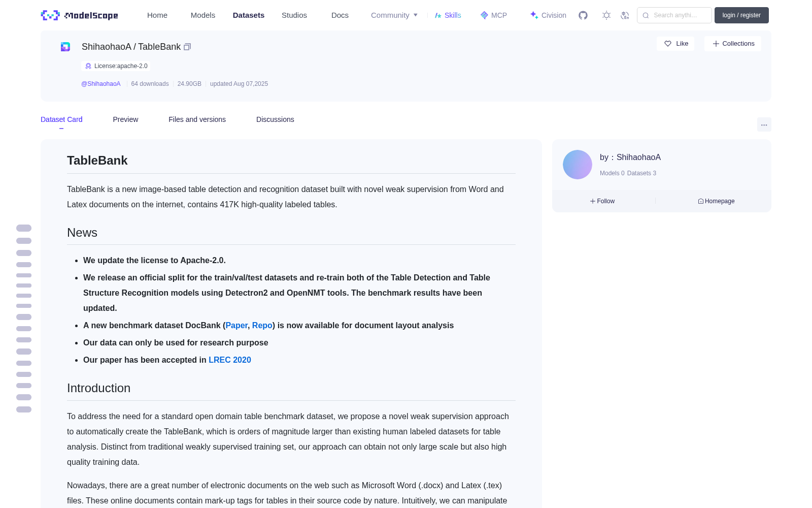Expand the Community dropdown menu
The width and height of the screenshot is (812, 508).
(394, 15)
